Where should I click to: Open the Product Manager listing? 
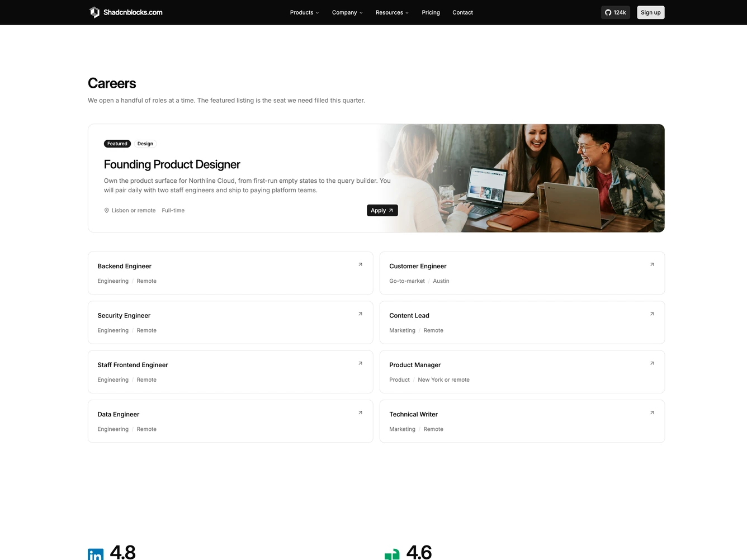[522, 372]
